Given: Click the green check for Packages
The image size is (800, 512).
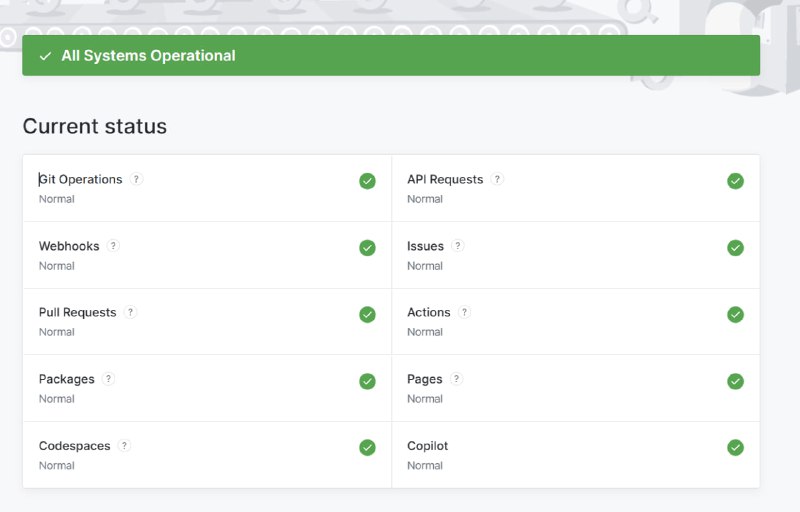Looking at the screenshot, I should click(367, 381).
